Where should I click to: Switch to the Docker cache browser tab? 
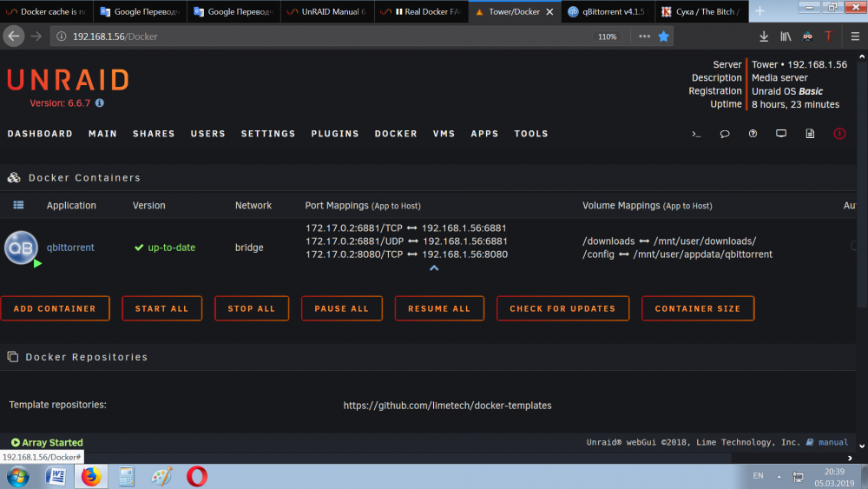(47, 11)
